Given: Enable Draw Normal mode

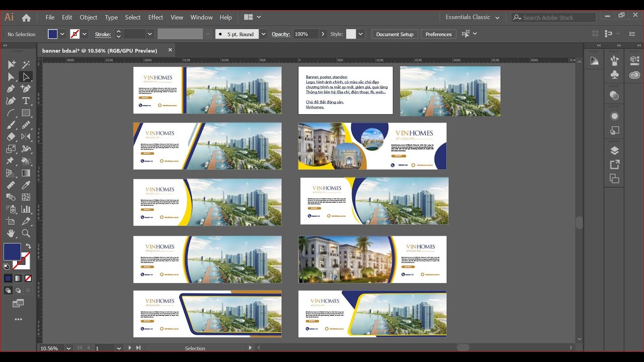Looking at the screenshot, I should pyautogui.click(x=8, y=290).
